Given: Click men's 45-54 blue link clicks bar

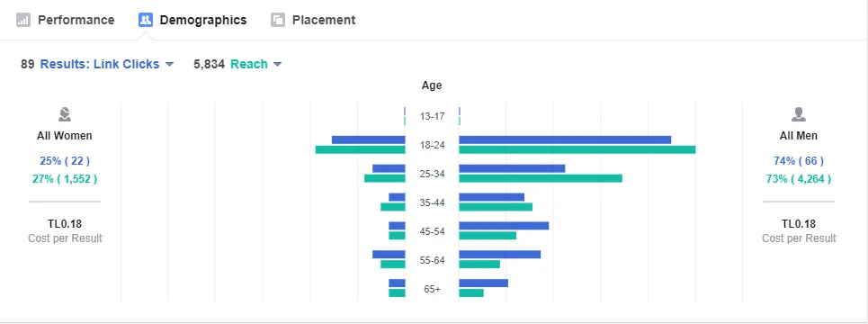Looking at the screenshot, I should (x=504, y=225).
